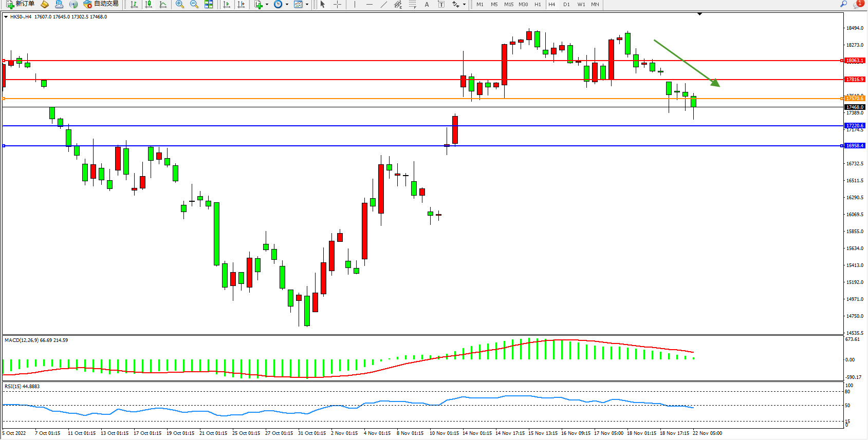868x440 pixels.
Task: Draw horizontal line tool in toolbar
Action: (x=369, y=4)
